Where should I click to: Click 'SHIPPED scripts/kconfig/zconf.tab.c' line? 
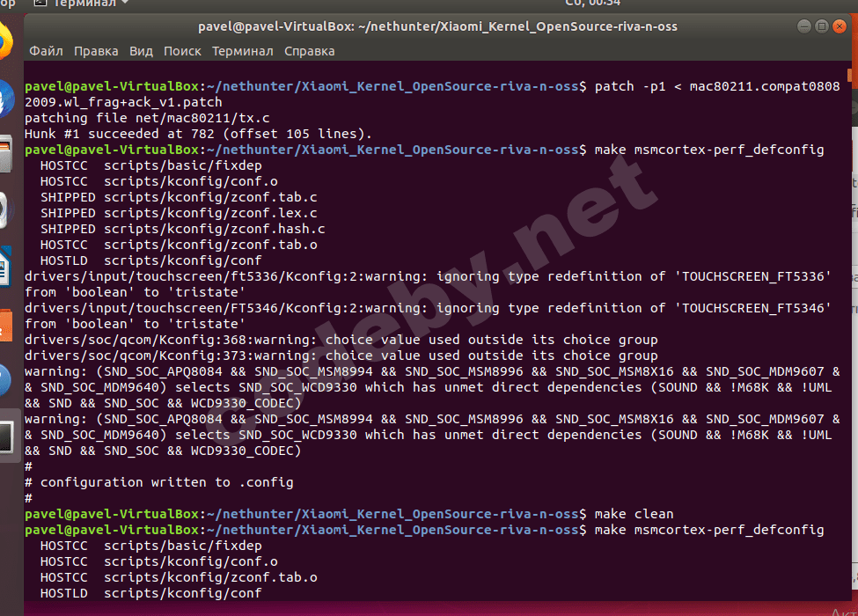(x=179, y=197)
